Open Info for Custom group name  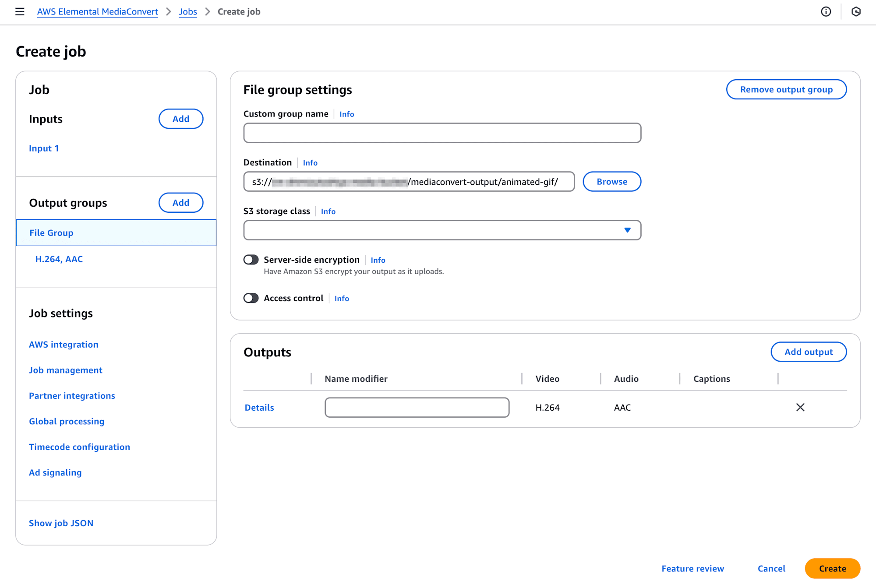[x=346, y=114]
